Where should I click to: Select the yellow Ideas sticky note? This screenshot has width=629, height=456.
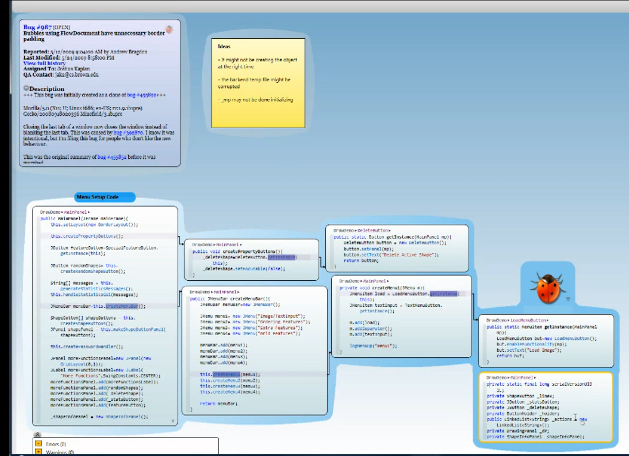258,83
